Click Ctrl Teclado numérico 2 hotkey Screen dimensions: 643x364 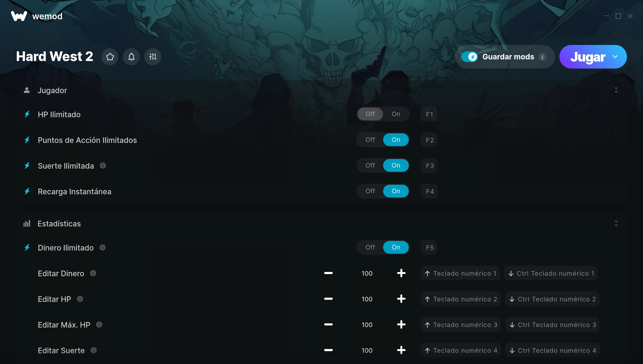tap(552, 299)
